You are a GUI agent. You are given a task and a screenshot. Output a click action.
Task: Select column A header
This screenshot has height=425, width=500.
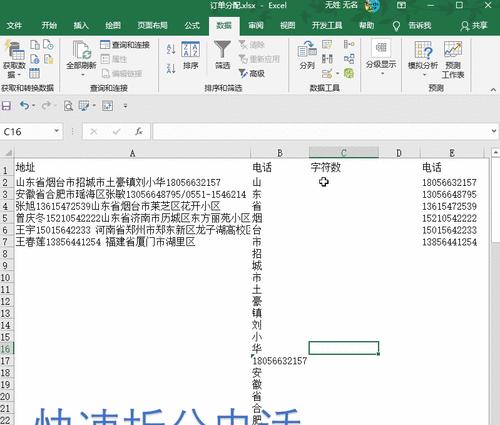132,153
